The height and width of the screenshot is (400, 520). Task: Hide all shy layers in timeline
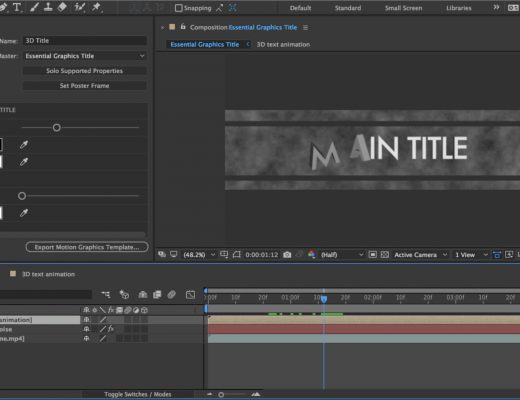click(143, 294)
